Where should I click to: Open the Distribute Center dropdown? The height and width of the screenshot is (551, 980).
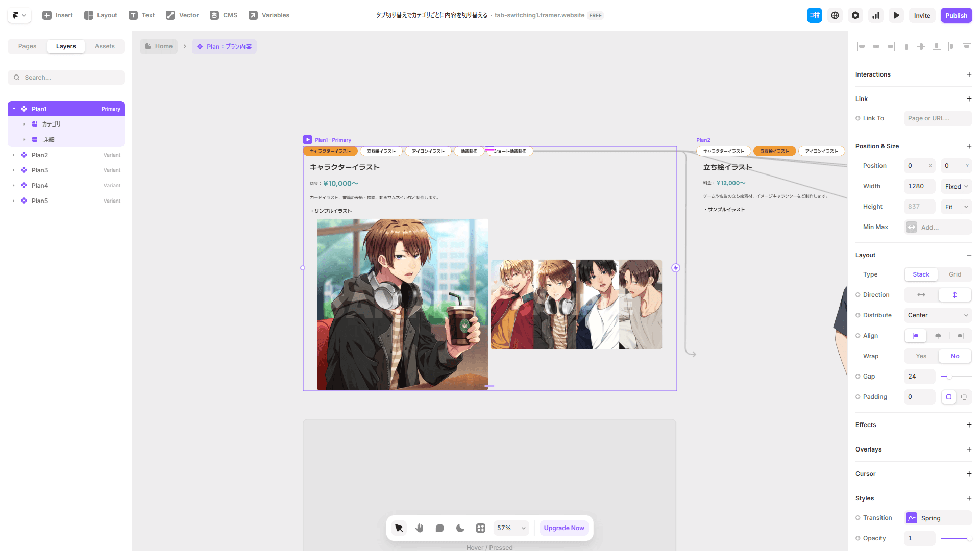pos(938,315)
